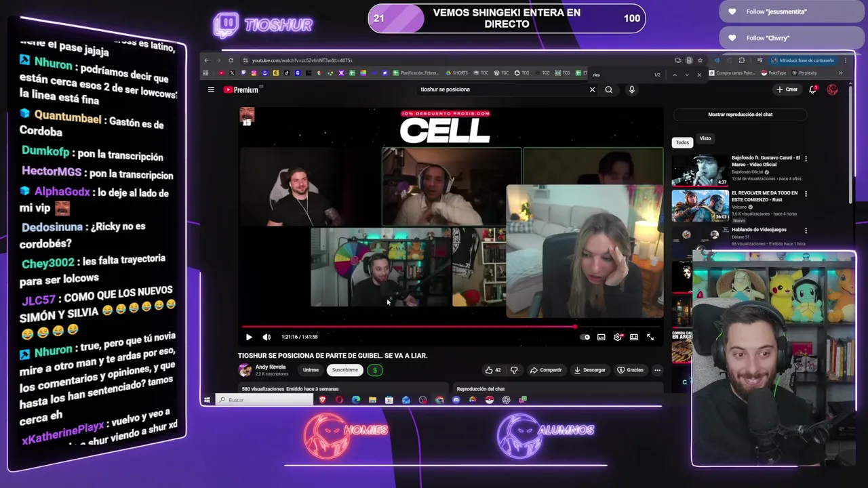Screen dimensions: 868x488
Task: Open options menu for Hablando de Videojuegos
Action: coord(806,230)
